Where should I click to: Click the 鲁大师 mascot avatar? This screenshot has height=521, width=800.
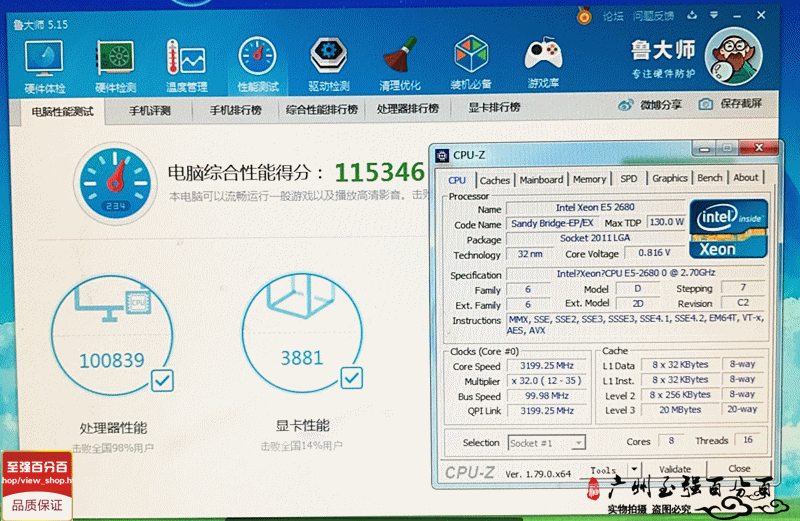tap(734, 56)
